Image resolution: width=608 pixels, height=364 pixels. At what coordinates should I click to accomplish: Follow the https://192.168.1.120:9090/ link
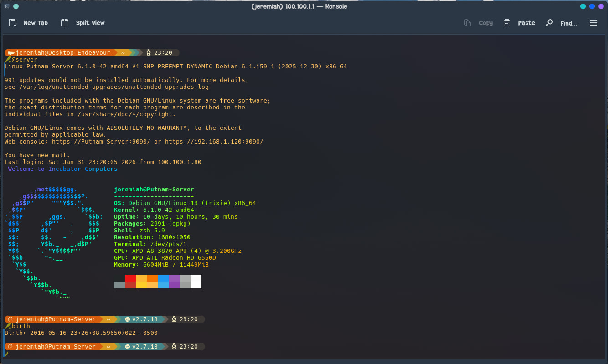point(214,142)
